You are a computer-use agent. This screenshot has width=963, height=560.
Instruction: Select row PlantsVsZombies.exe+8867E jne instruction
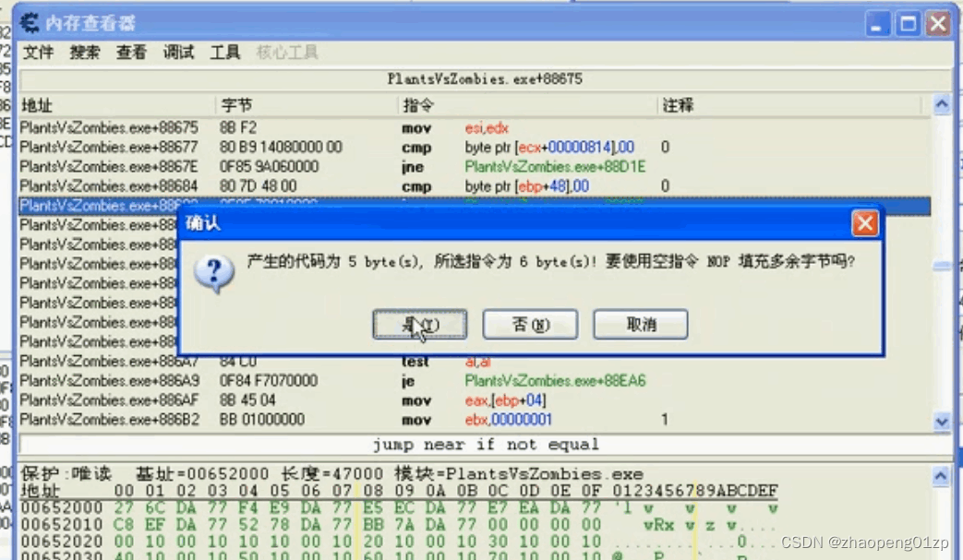click(x=475, y=167)
